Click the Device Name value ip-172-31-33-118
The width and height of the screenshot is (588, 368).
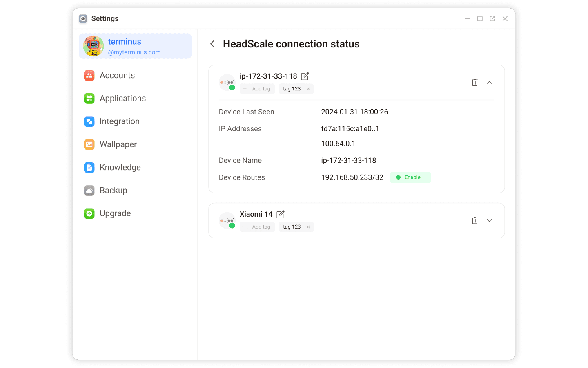349,161
